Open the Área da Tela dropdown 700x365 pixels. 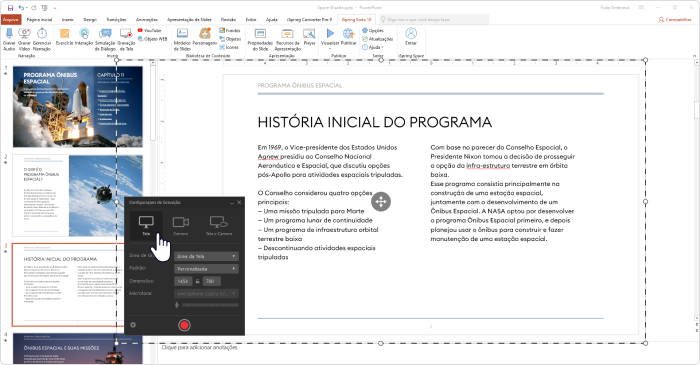(x=206, y=256)
